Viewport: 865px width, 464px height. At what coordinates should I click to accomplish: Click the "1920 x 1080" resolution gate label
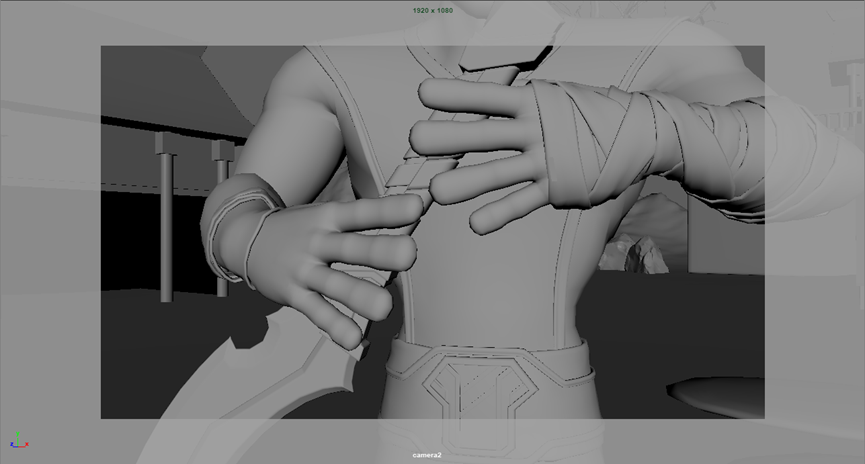tap(432, 10)
